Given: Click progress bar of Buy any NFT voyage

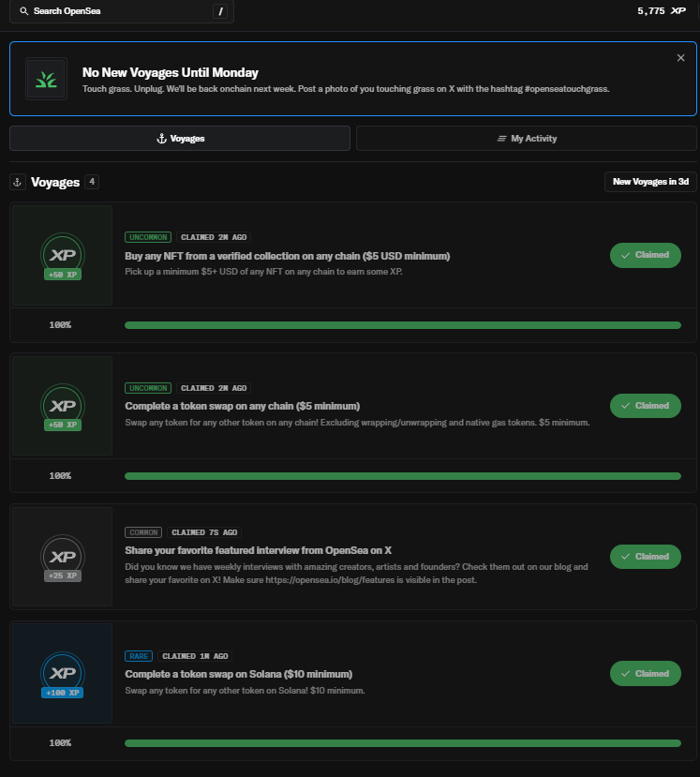Looking at the screenshot, I should coord(403,325).
